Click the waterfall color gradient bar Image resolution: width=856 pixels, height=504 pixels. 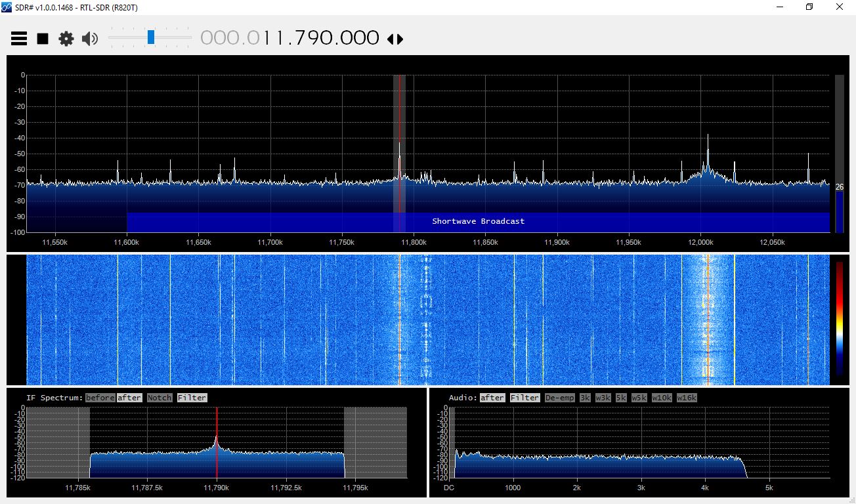point(840,319)
